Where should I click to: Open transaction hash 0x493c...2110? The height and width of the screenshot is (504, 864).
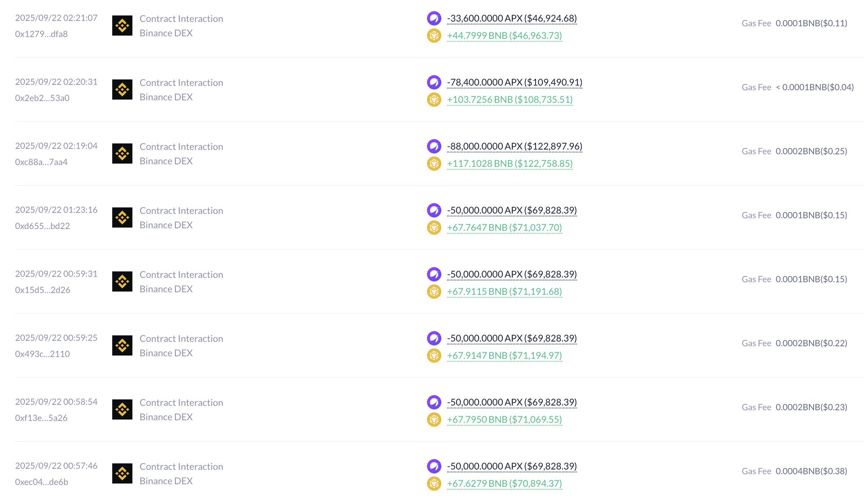click(x=42, y=354)
